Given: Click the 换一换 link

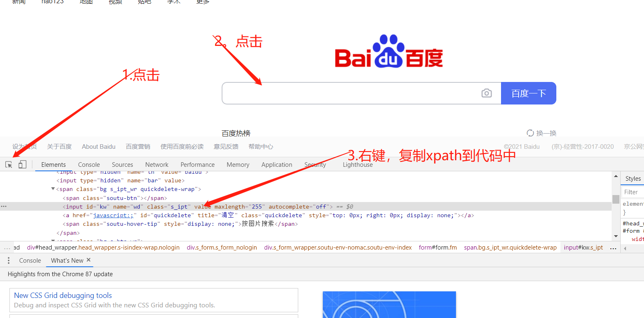Looking at the screenshot, I should 546,133.
